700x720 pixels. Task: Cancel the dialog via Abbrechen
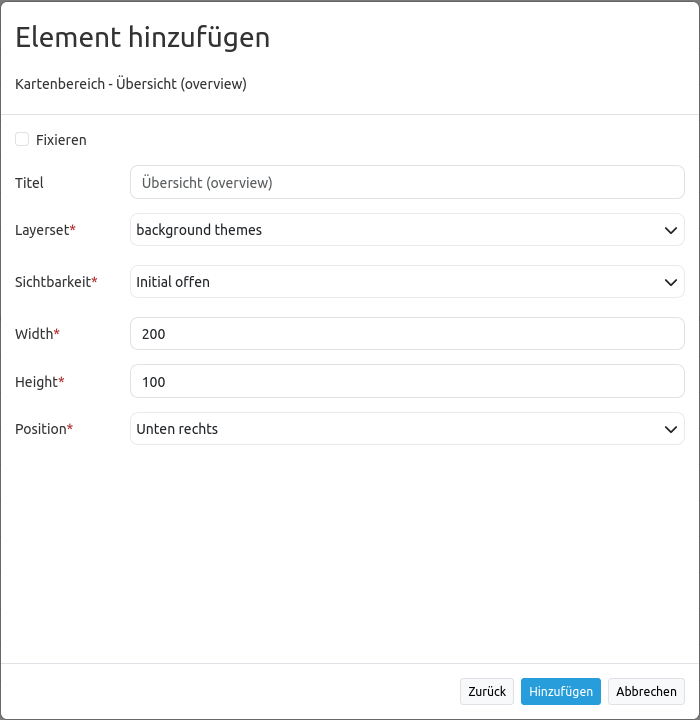click(x=646, y=691)
